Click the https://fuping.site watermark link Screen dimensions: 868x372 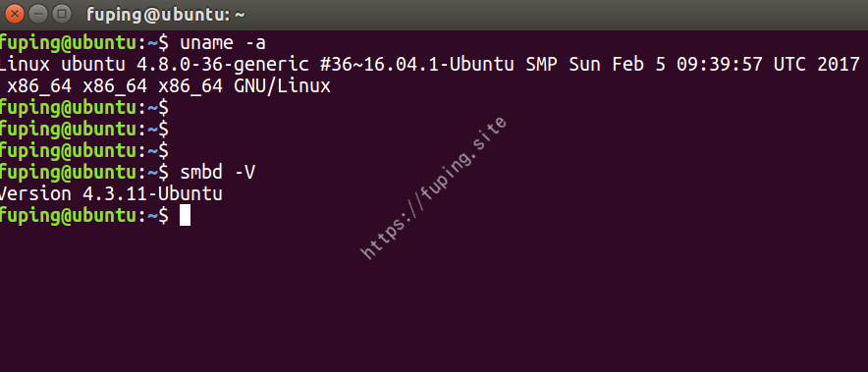pos(433,187)
